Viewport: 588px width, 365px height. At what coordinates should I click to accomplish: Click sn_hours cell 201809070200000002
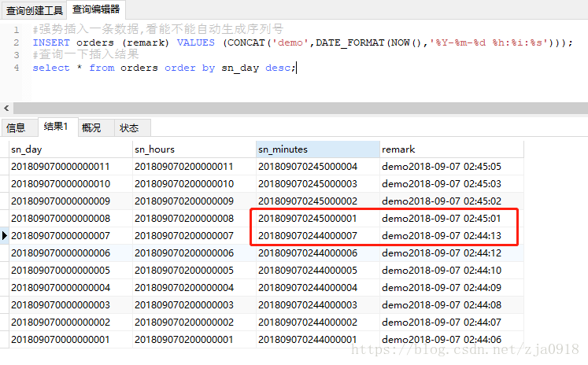point(194,322)
